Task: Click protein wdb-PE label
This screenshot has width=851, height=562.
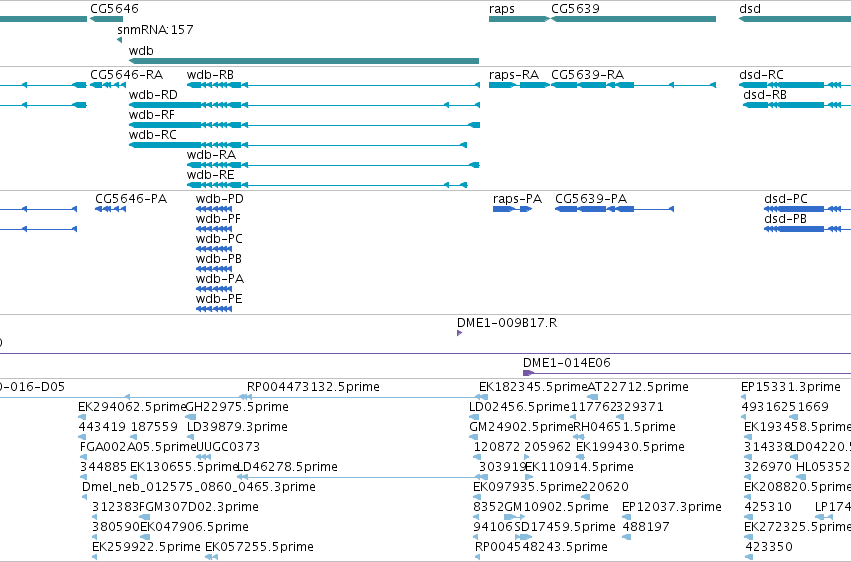Action: pos(219,299)
